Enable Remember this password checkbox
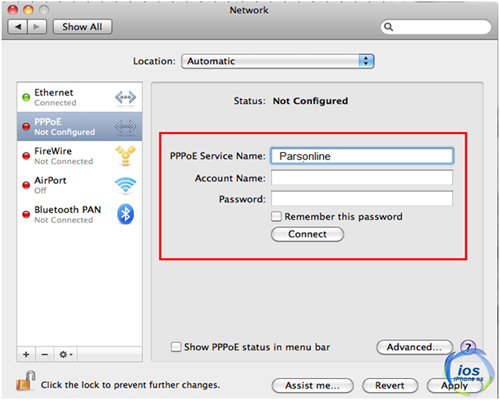This screenshot has width=500, height=400. (276, 217)
